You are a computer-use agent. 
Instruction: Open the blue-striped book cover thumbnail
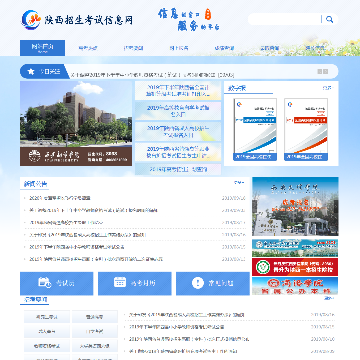(x=255, y=129)
